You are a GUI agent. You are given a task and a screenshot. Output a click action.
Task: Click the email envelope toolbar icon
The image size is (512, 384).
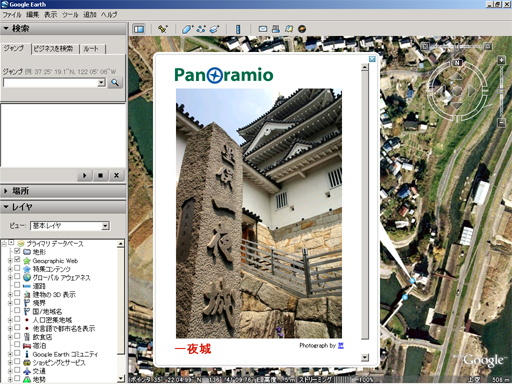pyautogui.click(x=263, y=29)
